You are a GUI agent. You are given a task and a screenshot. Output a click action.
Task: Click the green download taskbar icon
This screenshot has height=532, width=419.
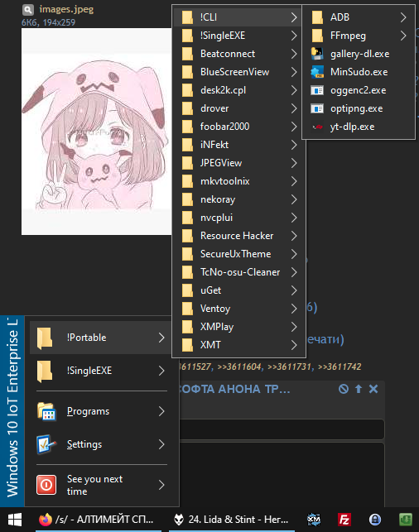point(406,520)
